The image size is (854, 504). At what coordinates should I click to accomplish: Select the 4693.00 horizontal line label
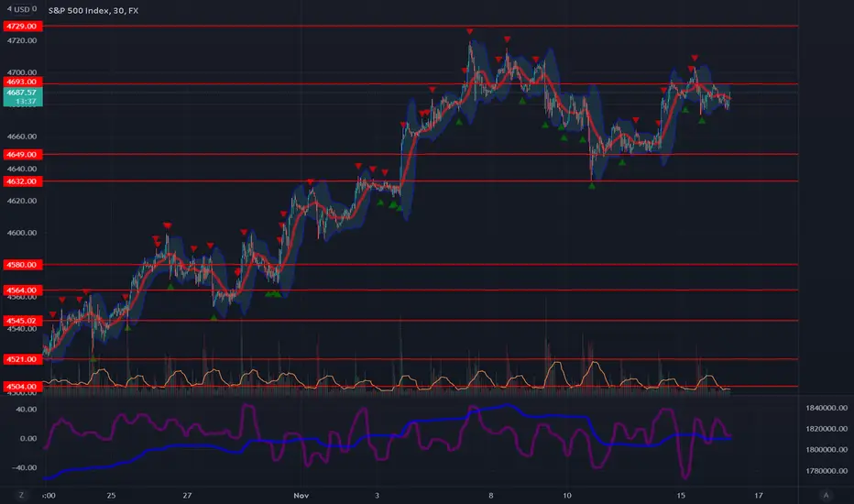click(22, 82)
